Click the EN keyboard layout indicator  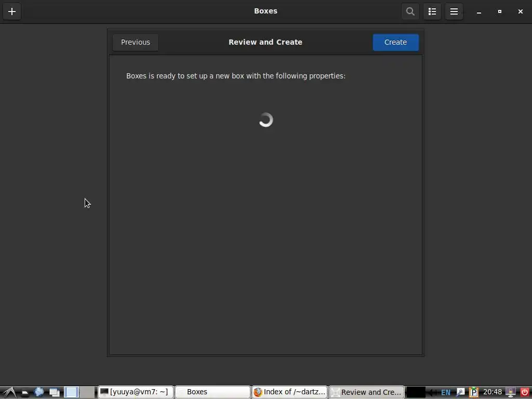[445, 393]
